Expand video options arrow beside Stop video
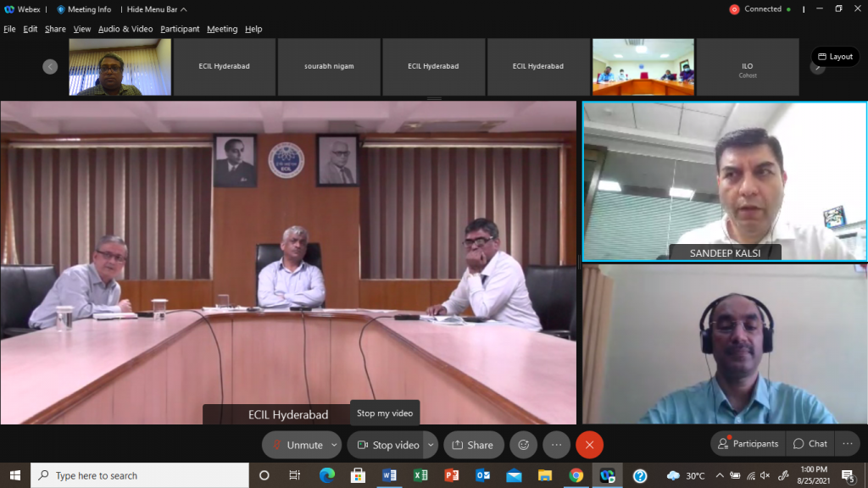This screenshot has height=488, width=868. pyautogui.click(x=430, y=445)
